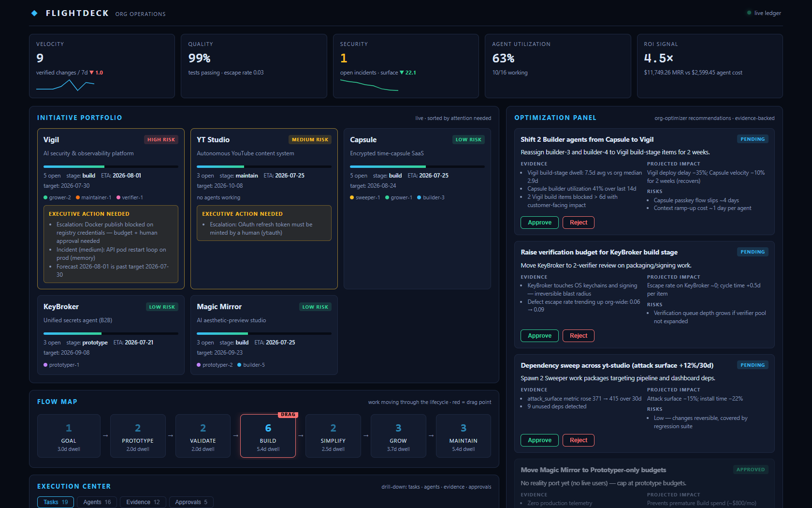Click the ROI Signal 4.5× value
Viewport: 812px width, 508px height.
(658, 58)
